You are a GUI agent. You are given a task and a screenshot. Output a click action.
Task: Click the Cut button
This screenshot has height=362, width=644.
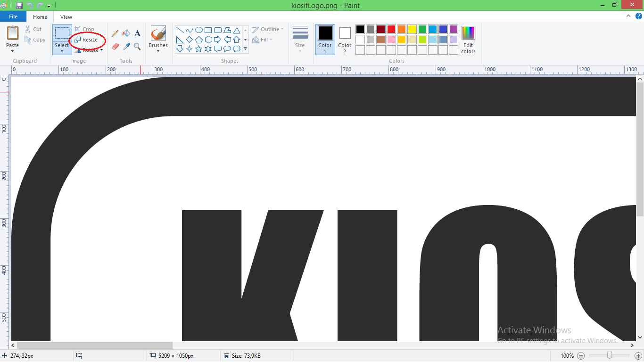click(33, 29)
